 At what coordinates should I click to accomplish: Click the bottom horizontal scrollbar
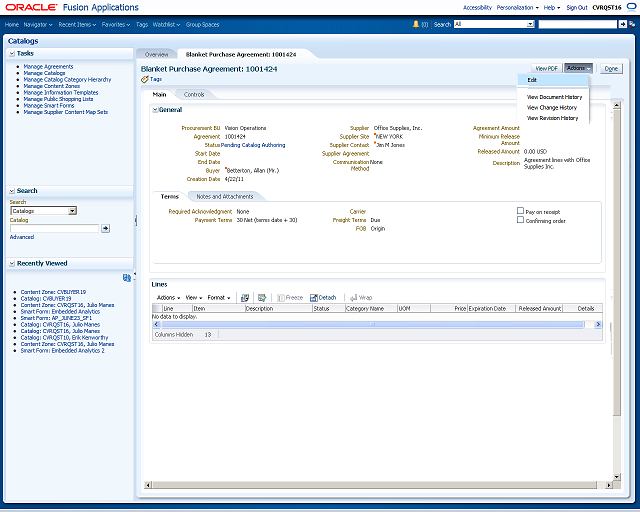coord(374,485)
